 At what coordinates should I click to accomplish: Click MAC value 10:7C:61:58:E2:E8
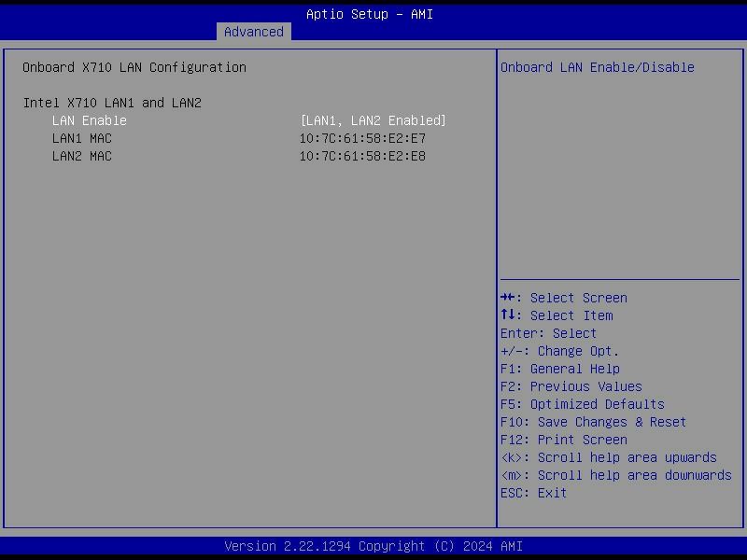(x=362, y=156)
